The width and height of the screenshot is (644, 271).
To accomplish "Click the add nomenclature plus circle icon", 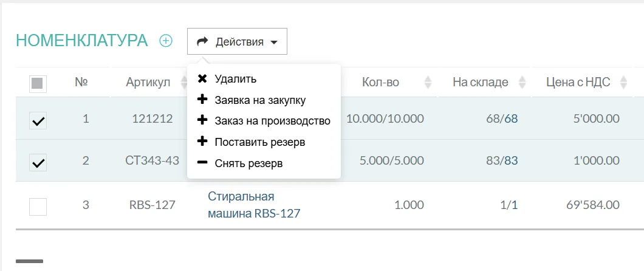I will 166,41.
